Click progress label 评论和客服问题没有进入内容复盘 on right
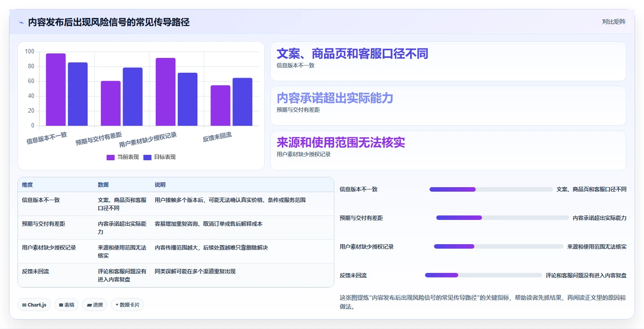The height and width of the screenshot is (329, 644). [x=586, y=276]
